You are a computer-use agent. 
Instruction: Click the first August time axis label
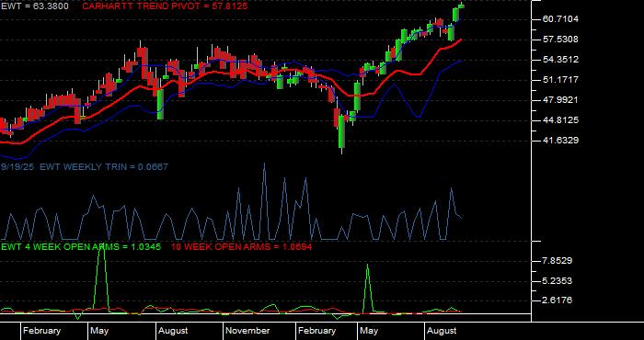point(173,331)
